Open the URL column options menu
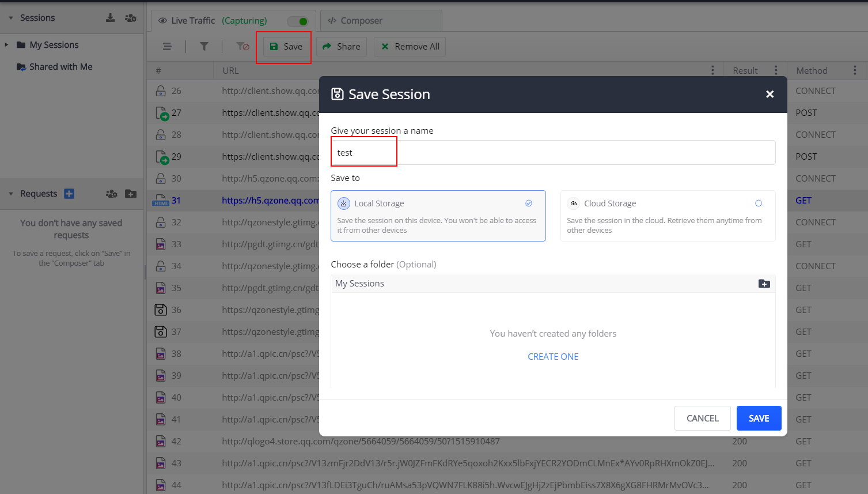 point(712,70)
